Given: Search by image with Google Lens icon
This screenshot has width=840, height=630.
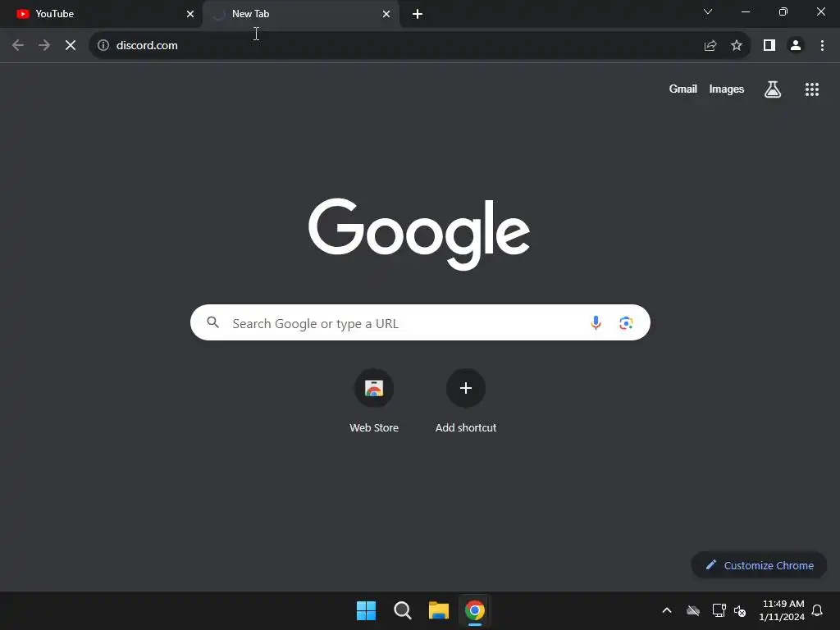Looking at the screenshot, I should point(626,323).
